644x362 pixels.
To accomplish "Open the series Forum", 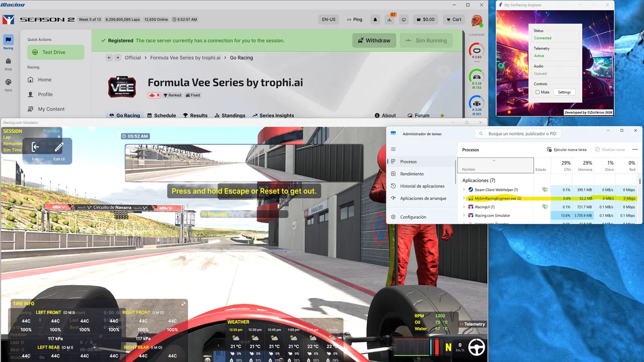I will 418,115.
